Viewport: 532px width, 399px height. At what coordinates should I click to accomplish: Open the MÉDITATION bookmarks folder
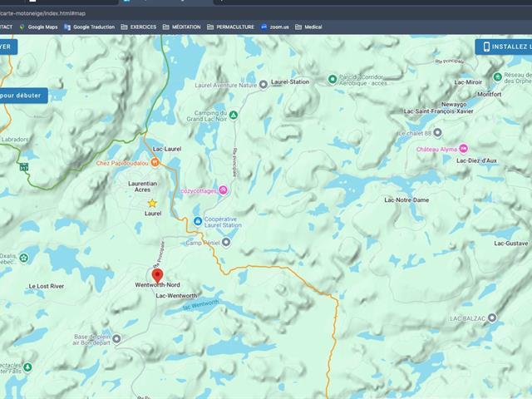coord(182,27)
